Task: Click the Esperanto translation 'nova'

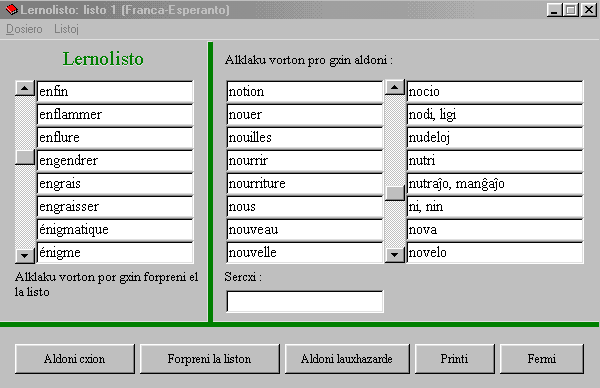Action: pos(495,229)
